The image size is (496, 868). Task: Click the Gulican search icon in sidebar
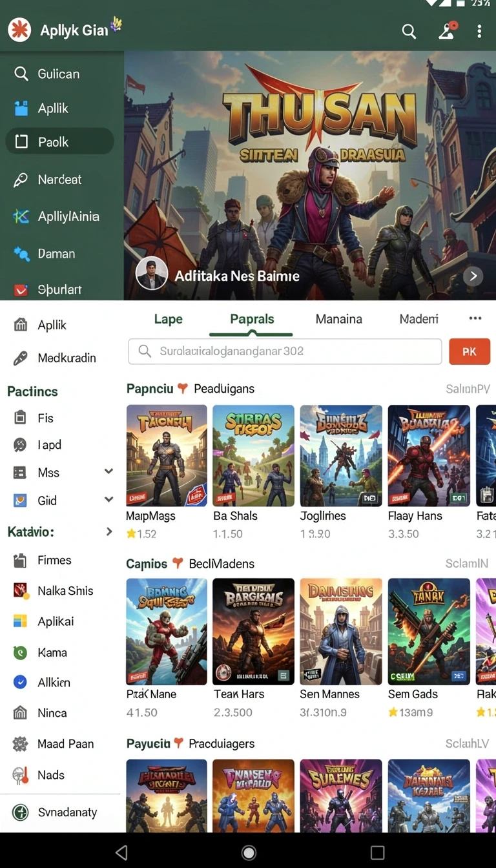[21, 74]
